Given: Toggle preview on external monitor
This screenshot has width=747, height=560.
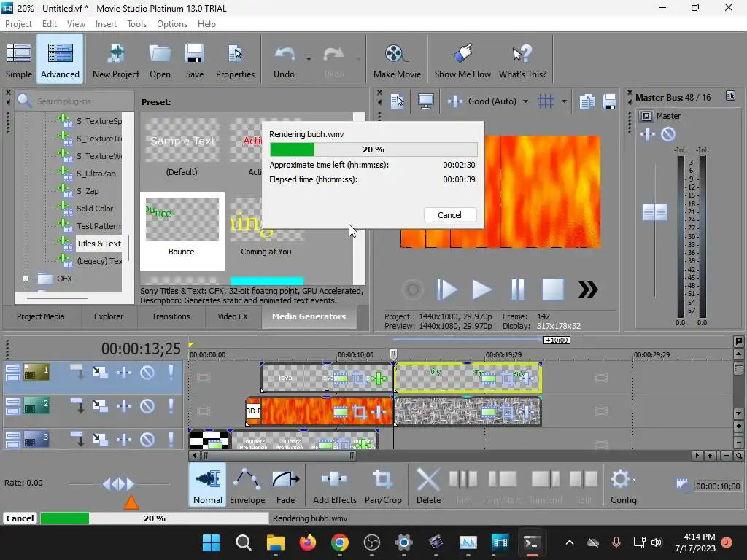Looking at the screenshot, I should click(x=425, y=101).
